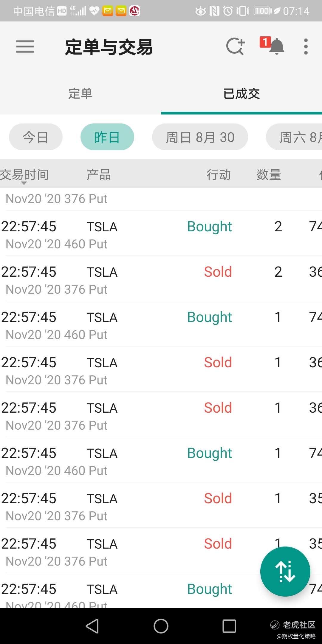Tap the green floating trade arrows button
Viewport: 322px width, 644px height.
pyautogui.click(x=285, y=572)
